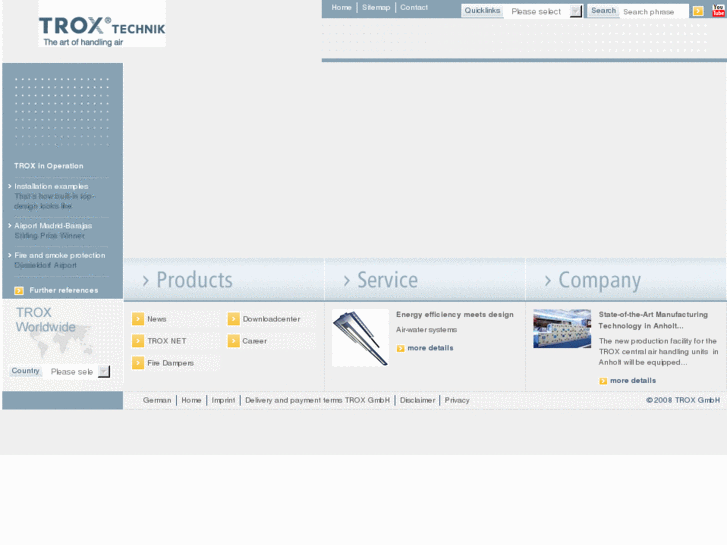Image resolution: width=727 pixels, height=545 pixels.
Task: Open Disclaimer in the footer
Action: pos(417,400)
